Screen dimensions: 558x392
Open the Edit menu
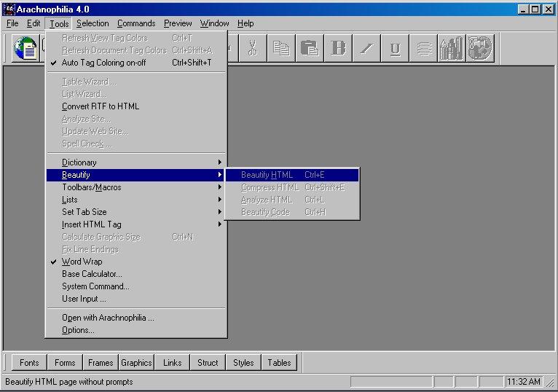coord(34,23)
